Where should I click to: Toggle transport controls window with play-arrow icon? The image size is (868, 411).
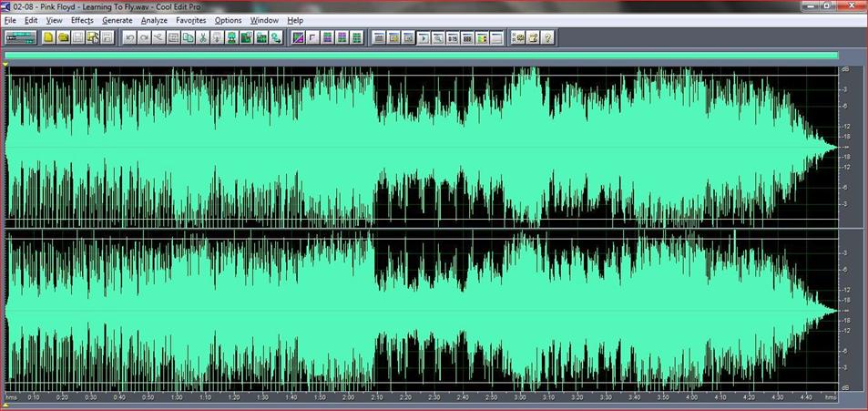pyautogui.click(x=423, y=37)
